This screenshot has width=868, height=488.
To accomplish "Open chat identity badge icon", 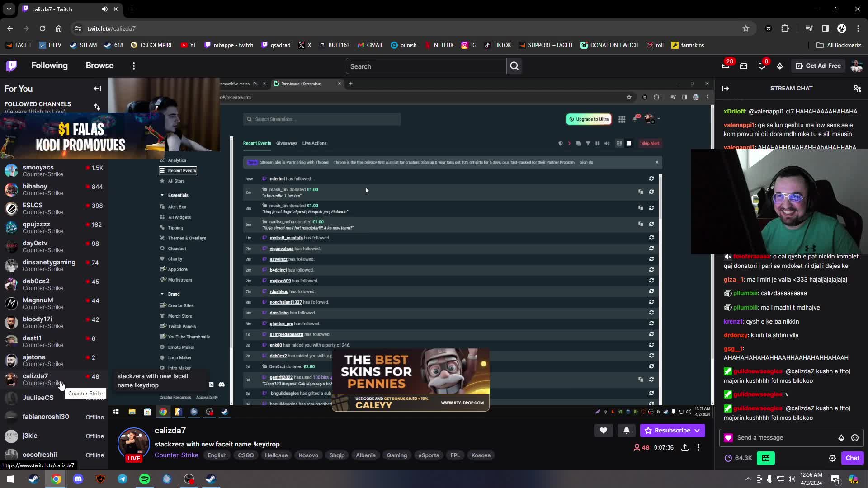I will (x=728, y=438).
